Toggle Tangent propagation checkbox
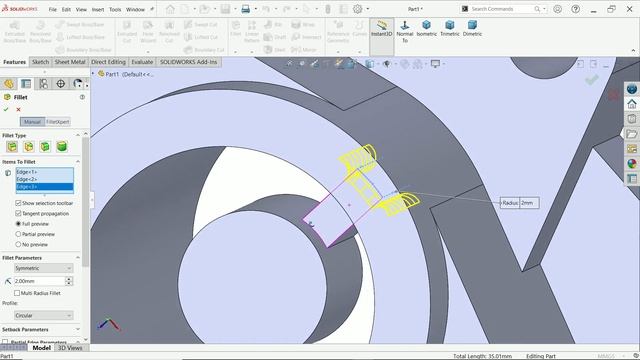The height and width of the screenshot is (360, 640). (x=18, y=213)
